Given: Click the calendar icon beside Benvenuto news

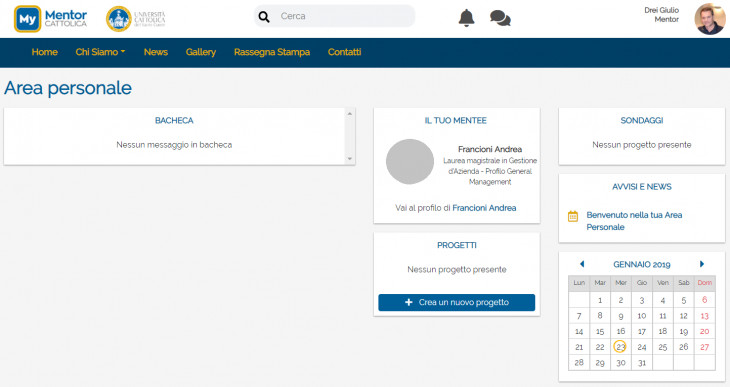Looking at the screenshot, I should coord(573,216).
